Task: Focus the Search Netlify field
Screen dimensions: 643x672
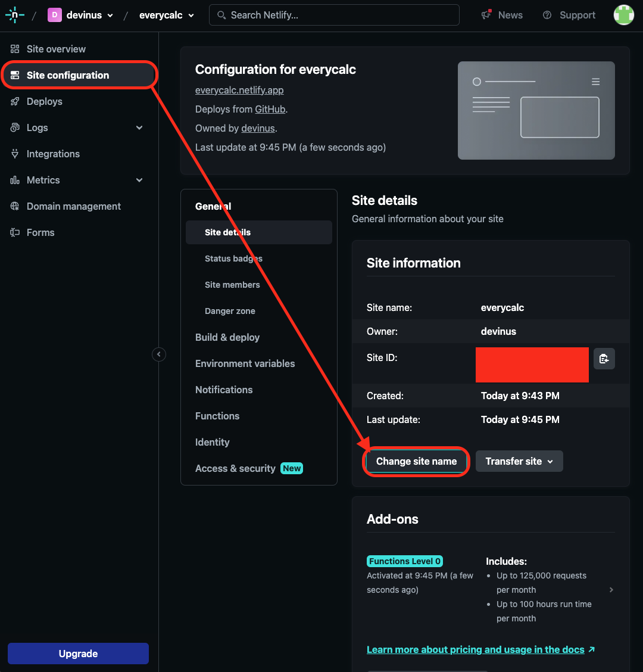Action: 334,15
